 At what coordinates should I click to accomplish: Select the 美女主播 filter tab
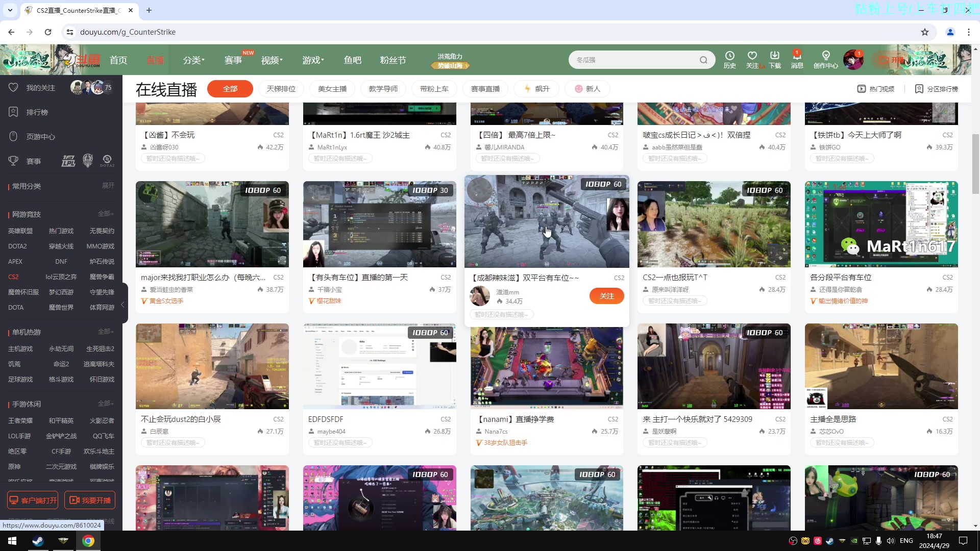[332, 89]
